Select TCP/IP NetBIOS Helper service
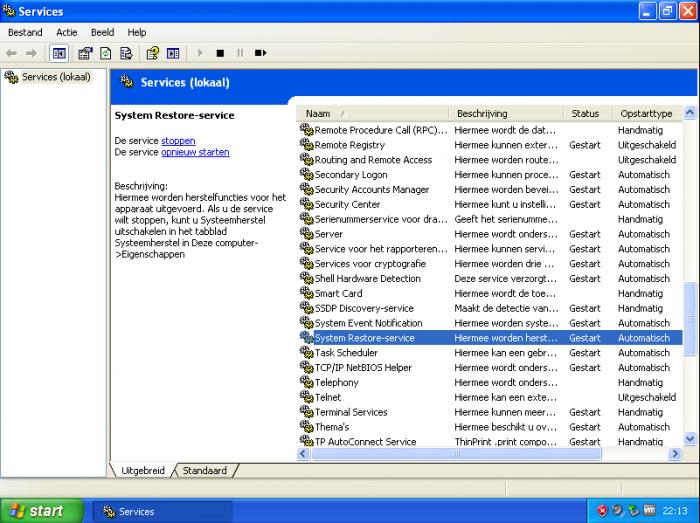 [490, 367]
